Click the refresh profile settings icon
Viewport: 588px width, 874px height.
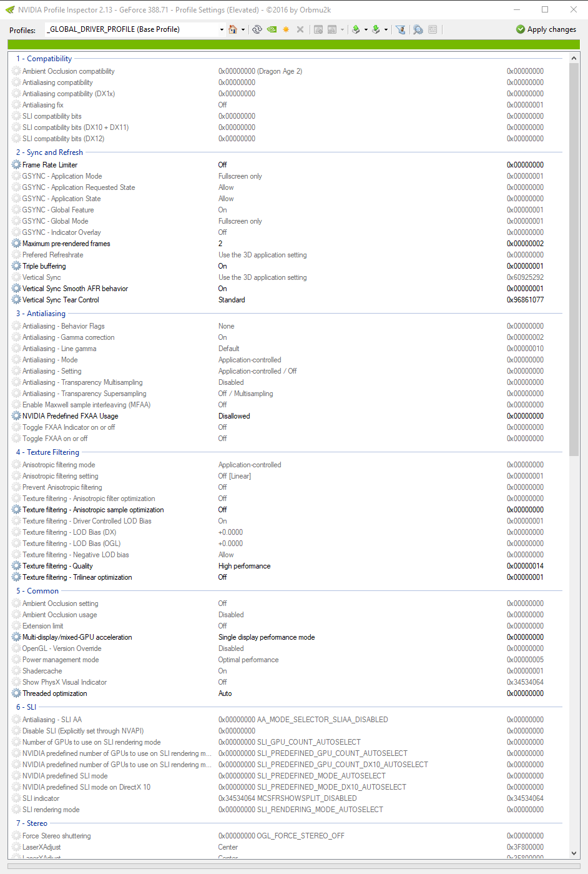257,29
